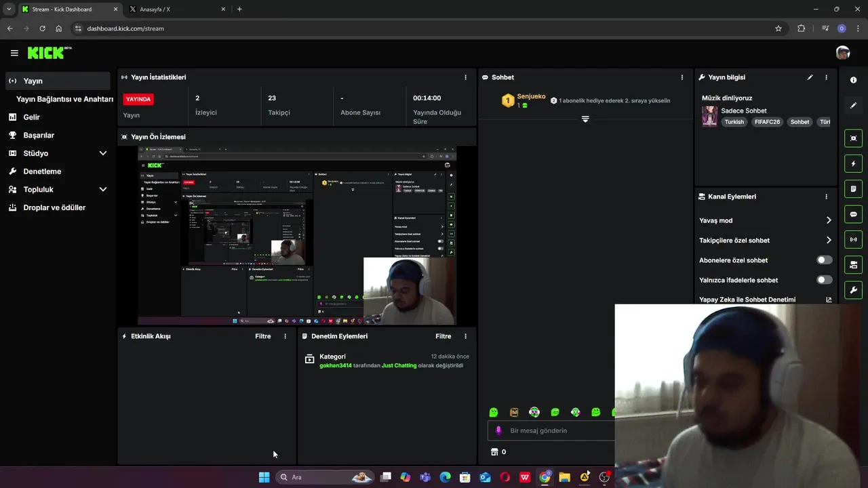
Task: Click the microphone icon in message box
Action: pos(498,430)
